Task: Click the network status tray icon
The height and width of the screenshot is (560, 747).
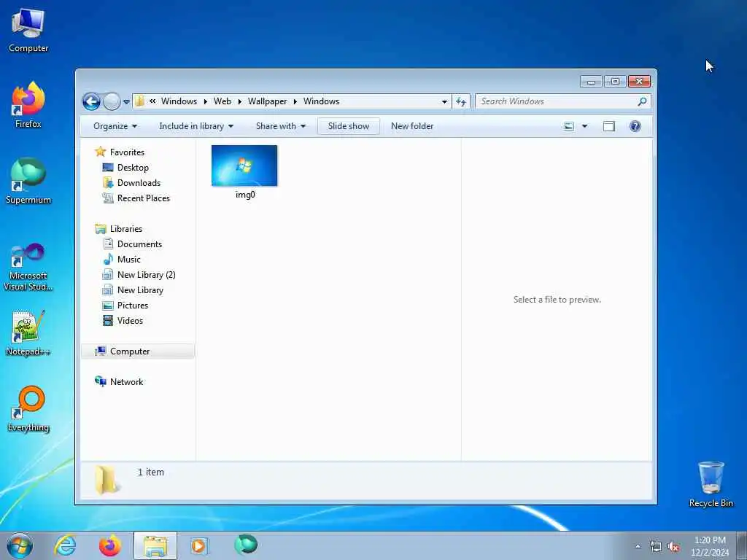Action: (656, 547)
